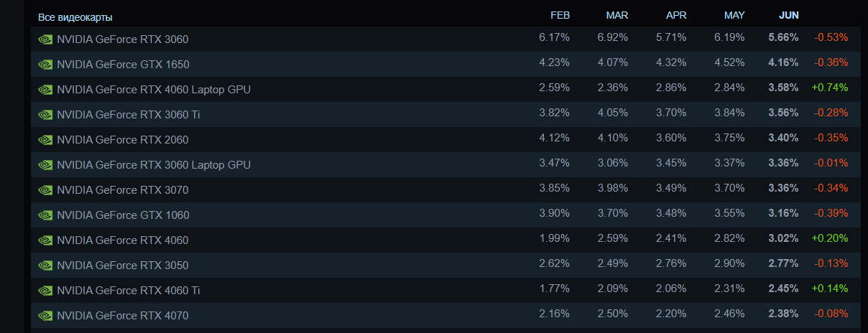Image resolution: width=868 pixels, height=333 pixels.
Task: Select the NVIDIA GeForce RTX 4060 row name
Action: coord(122,240)
